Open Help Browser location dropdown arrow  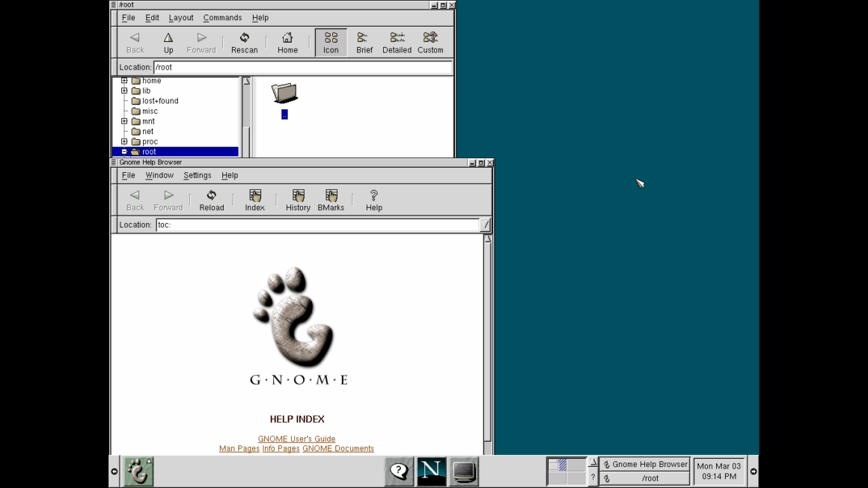[486, 225]
